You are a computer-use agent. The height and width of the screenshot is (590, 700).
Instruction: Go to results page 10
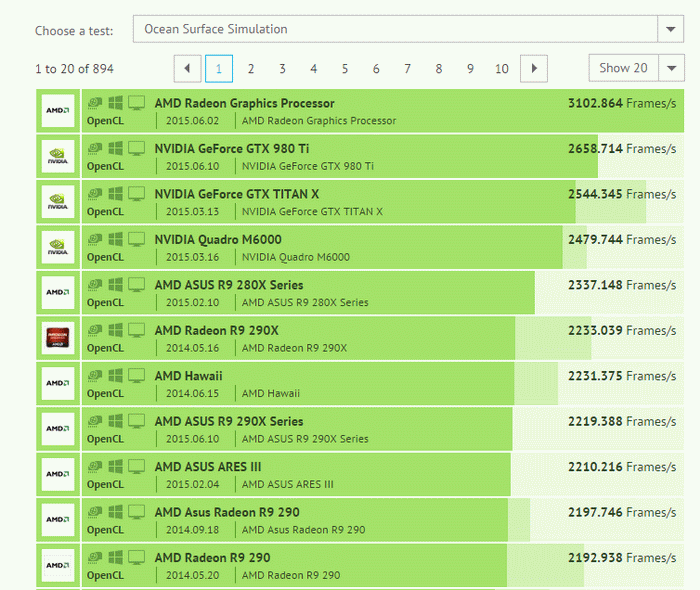(x=502, y=69)
